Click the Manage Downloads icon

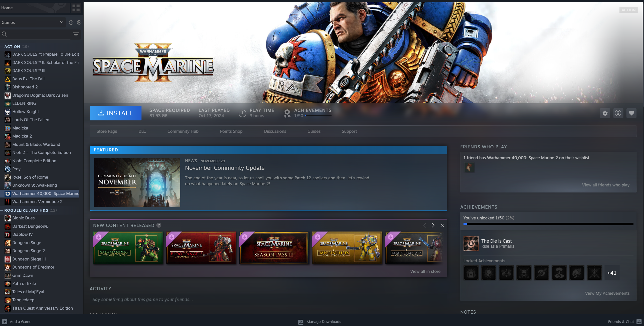[x=301, y=322]
